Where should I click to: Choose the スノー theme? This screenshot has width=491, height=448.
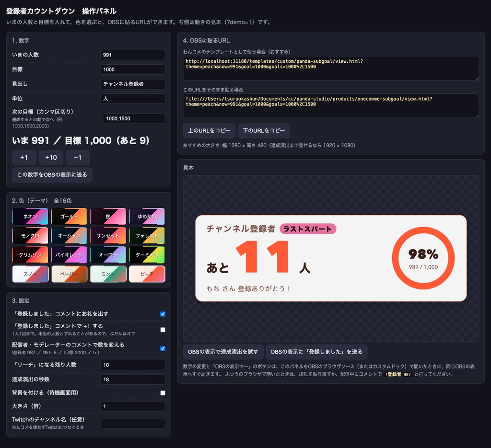click(x=30, y=274)
